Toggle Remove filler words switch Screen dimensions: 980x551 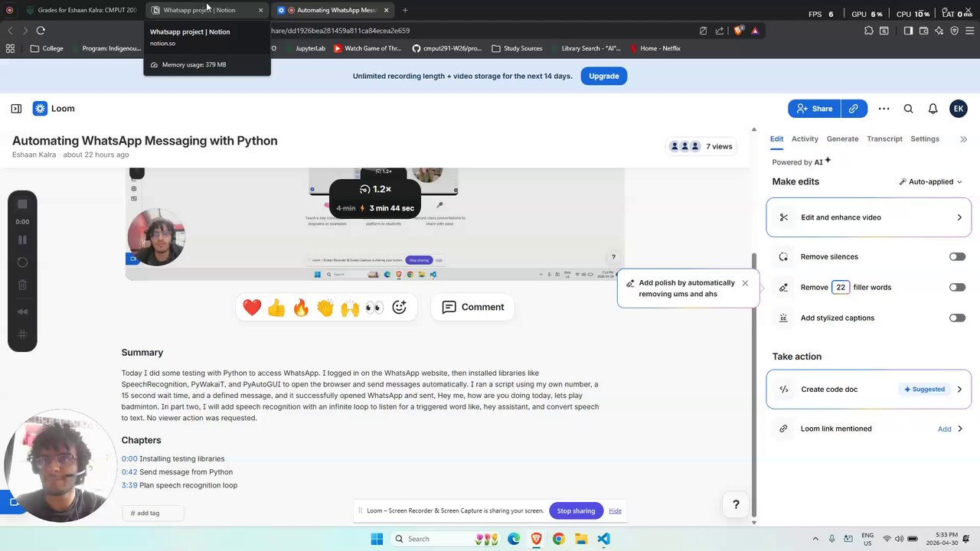pyautogui.click(x=957, y=288)
